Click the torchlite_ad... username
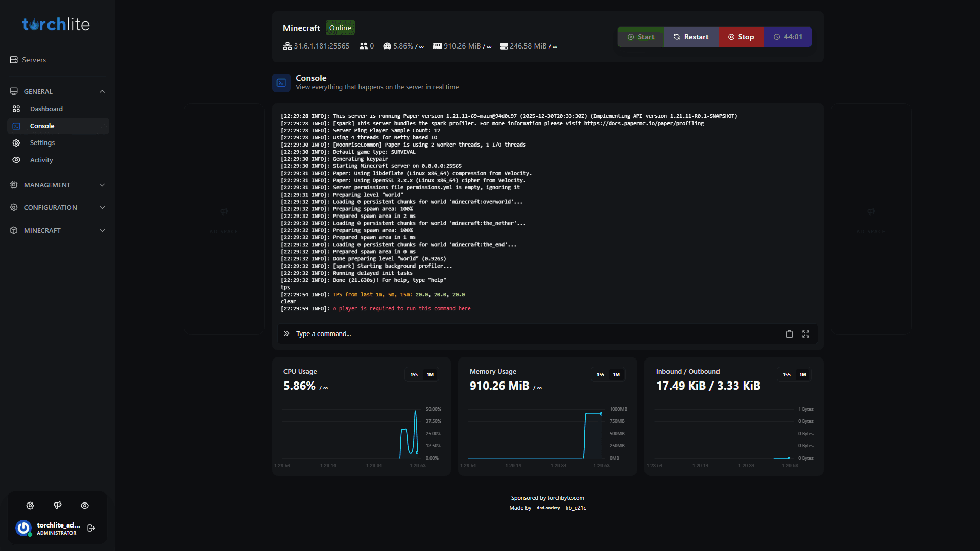This screenshot has width=980, height=551. 58,525
